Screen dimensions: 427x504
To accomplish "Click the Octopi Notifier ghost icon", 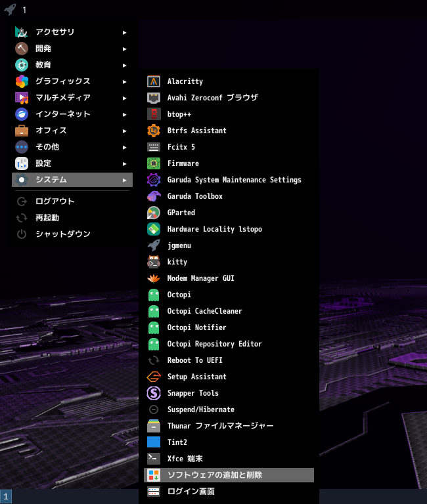I will 154,327.
